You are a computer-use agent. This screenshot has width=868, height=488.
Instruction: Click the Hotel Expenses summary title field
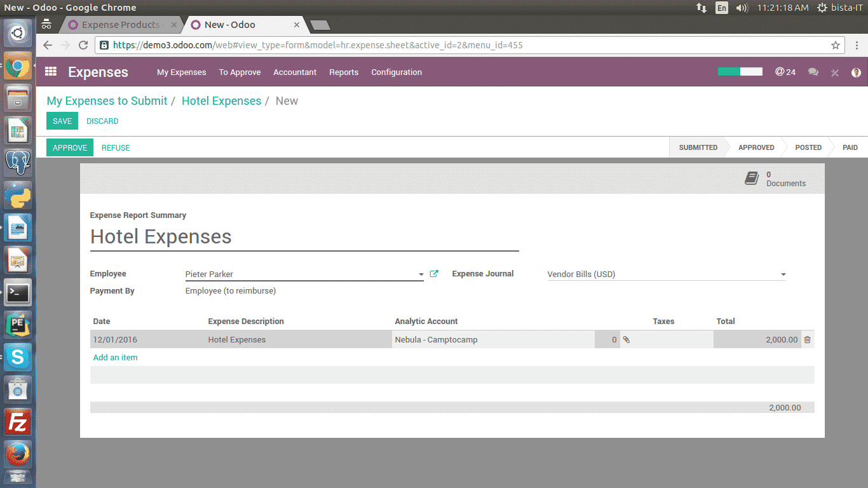tap(304, 237)
